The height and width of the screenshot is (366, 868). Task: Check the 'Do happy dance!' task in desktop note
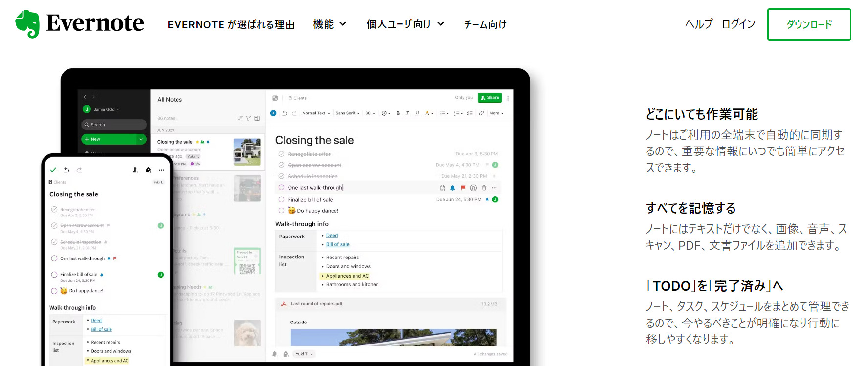click(281, 211)
